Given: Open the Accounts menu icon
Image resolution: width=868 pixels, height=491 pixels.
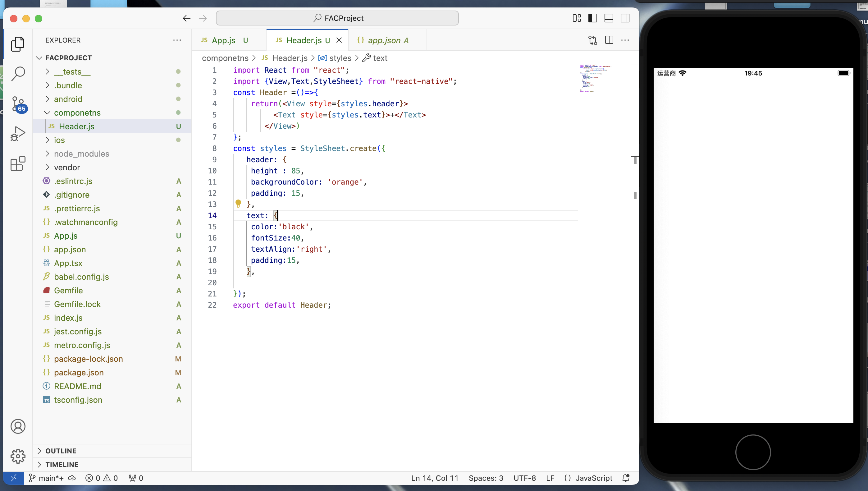Looking at the screenshot, I should point(18,426).
